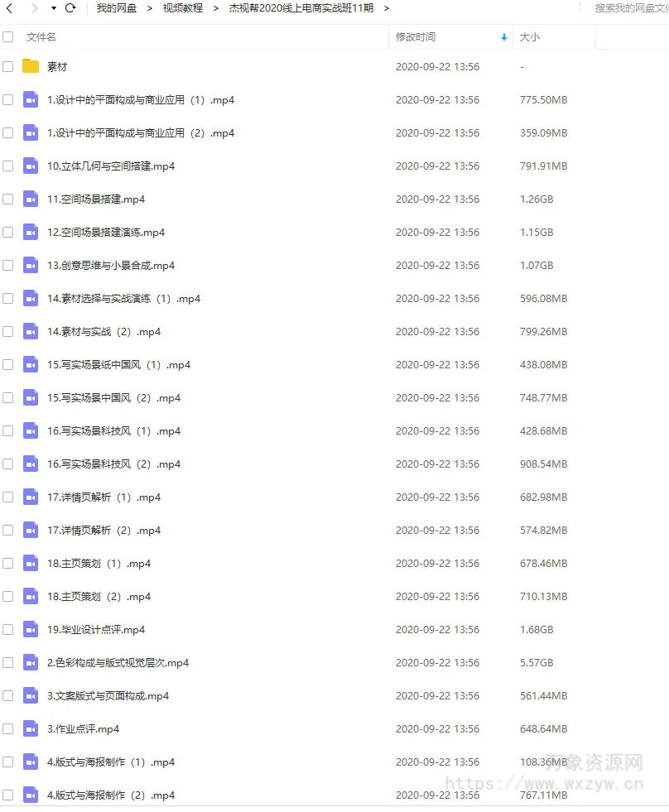The width and height of the screenshot is (669, 812).
Task: Check the box for 素材 folder
Action: coord(7,67)
